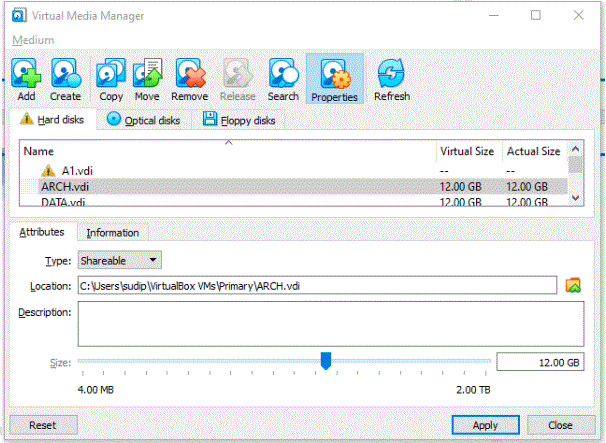Maximize the Virtual Media Manager window

click(x=536, y=15)
